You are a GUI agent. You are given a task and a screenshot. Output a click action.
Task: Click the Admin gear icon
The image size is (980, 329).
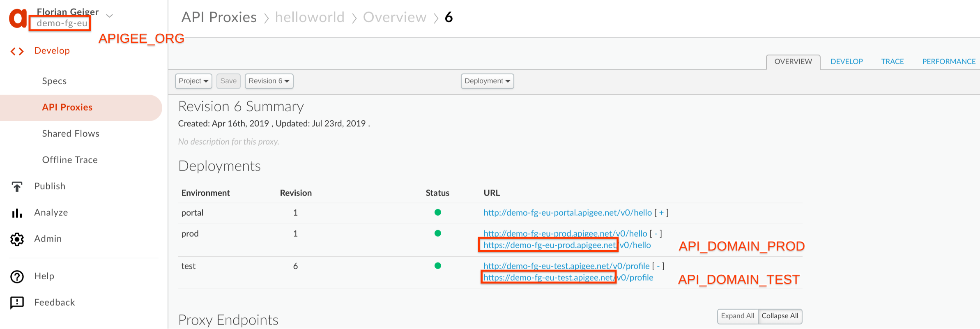[x=17, y=239]
